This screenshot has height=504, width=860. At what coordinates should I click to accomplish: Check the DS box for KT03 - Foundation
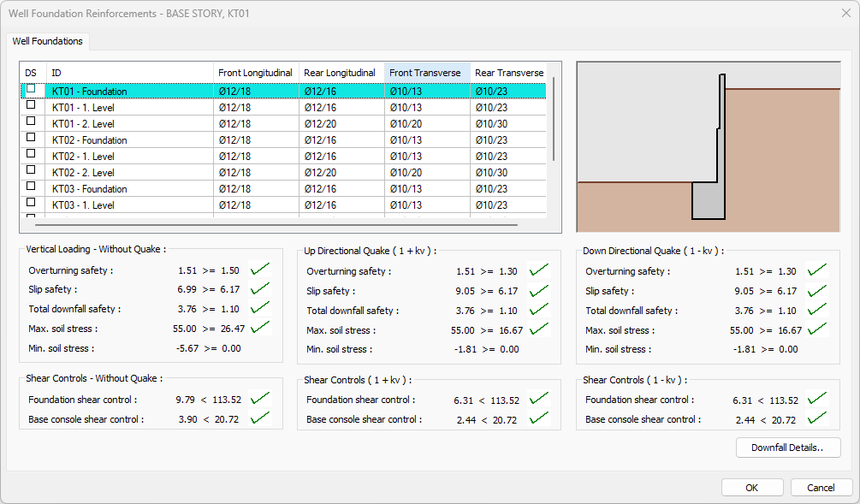[32, 187]
